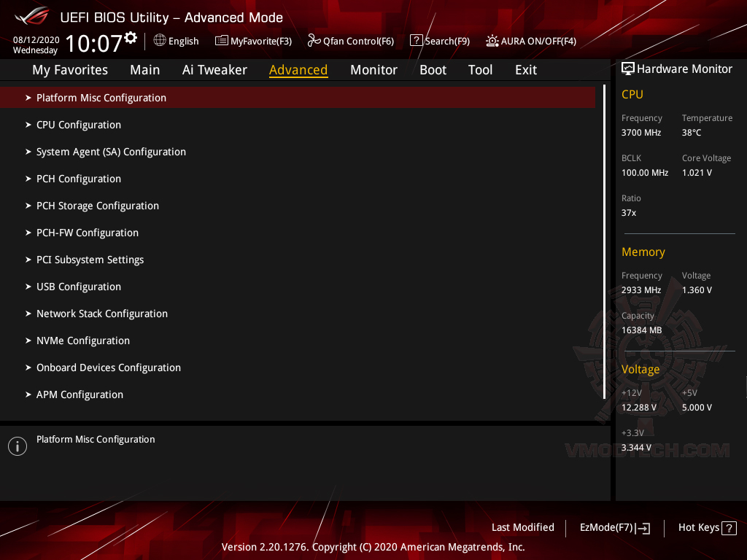Expand arrow beside PCH-FW Configuration
Viewport: 747px width, 560px height.
pos(28,233)
